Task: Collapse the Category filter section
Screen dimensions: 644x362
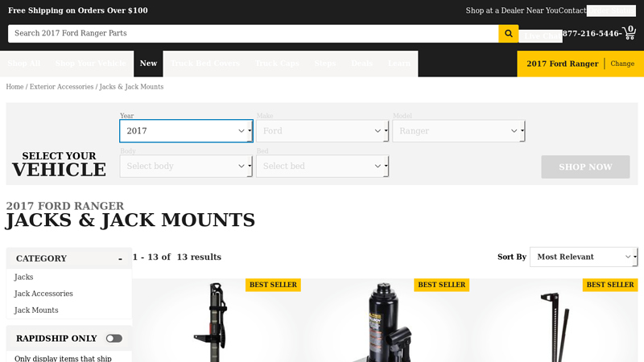Action: coord(120,258)
